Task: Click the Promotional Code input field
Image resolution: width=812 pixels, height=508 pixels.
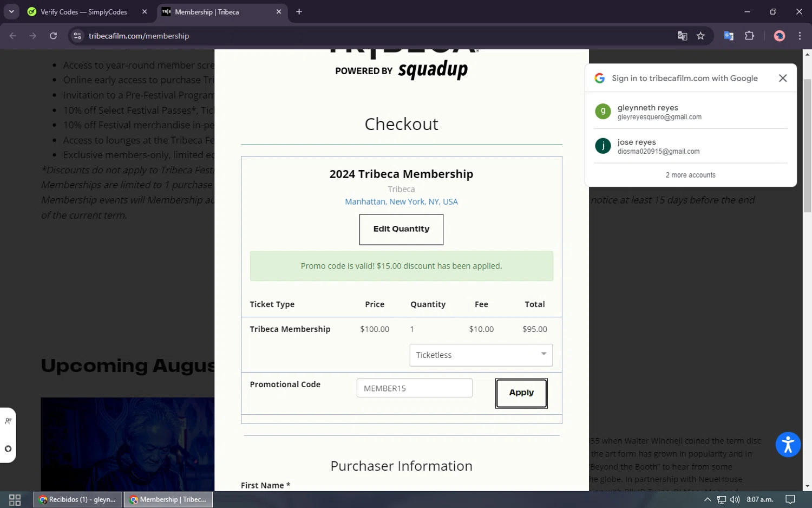Action: [414, 388]
